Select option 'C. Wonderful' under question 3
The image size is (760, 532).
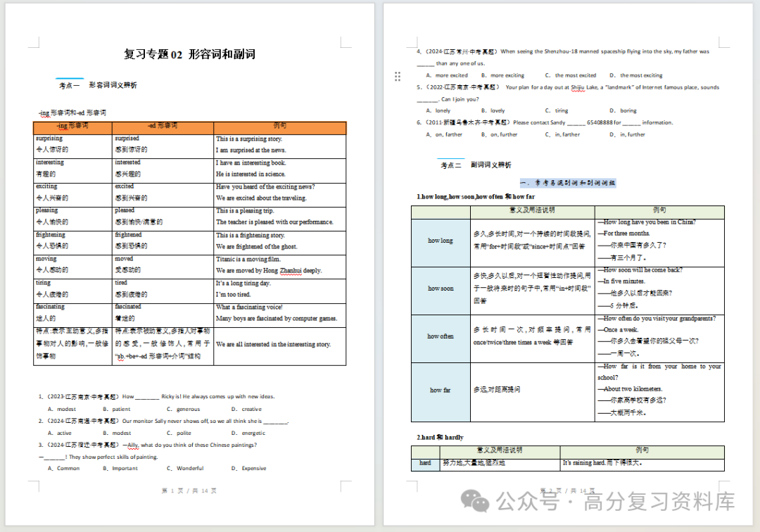pyautogui.click(x=185, y=469)
